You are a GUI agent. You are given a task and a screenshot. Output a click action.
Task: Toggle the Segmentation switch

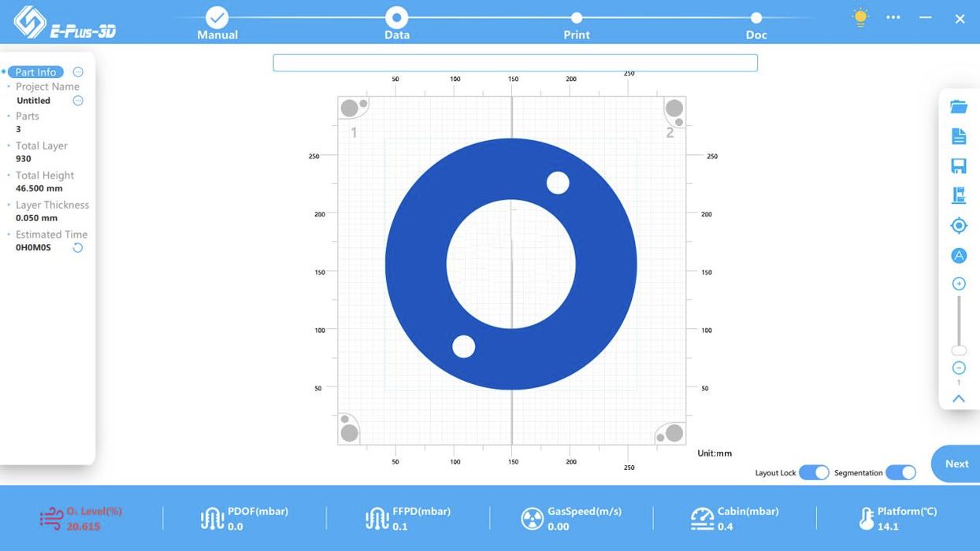900,472
